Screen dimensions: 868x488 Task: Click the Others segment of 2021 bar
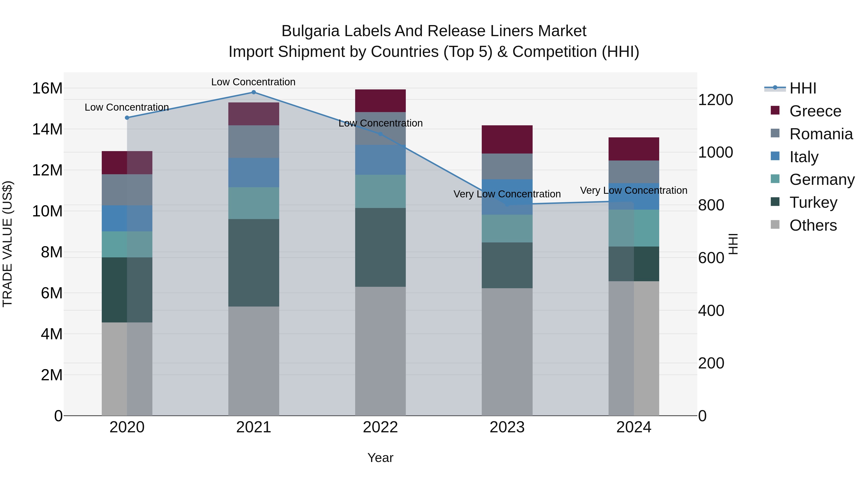point(254,361)
